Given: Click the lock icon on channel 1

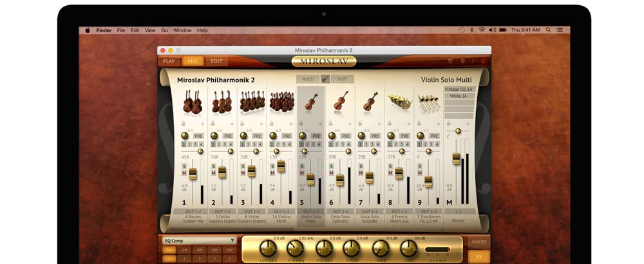Looking at the screenshot, I should pyautogui.click(x=183, y=123).
